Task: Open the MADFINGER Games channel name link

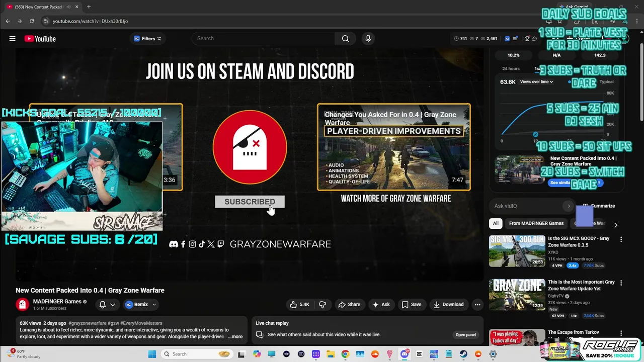Action: coord(57,302)
